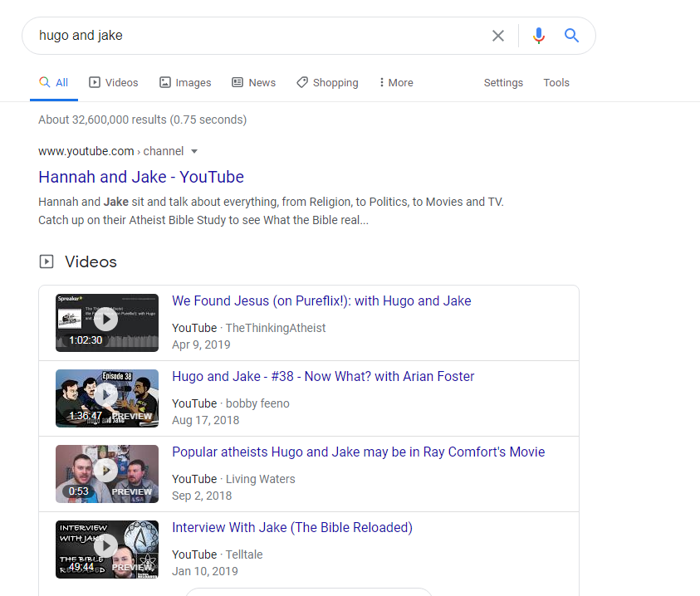The height and width of the screenshot is (596, 700).
Task: Click the 'Aug 17, 2018' date text
Action: coord(206,420)
